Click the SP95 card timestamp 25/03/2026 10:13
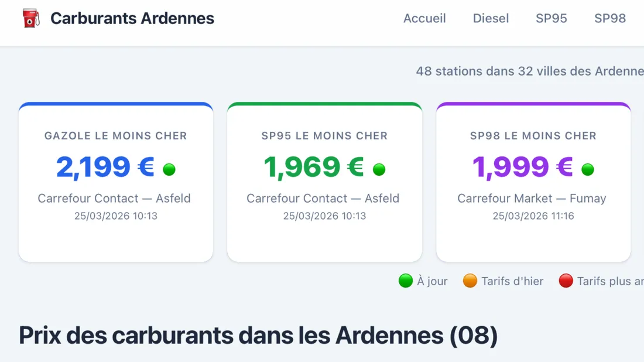644x362 pixels. coord(324,216)
